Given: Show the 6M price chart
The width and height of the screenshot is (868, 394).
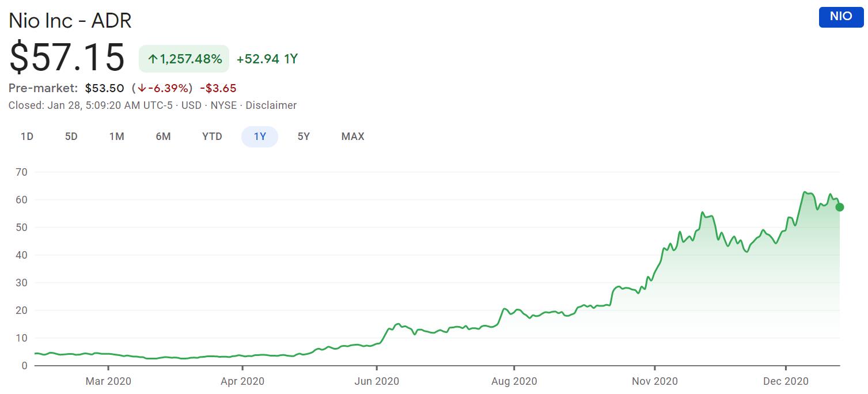Looking at the screenshot, I should coord(163,137).
